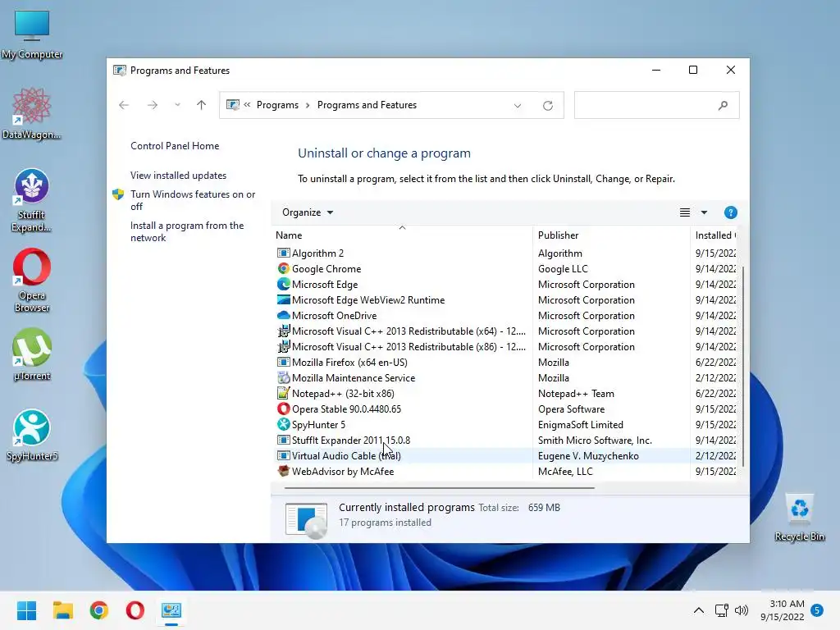Click the Google Chrome program icon
Image resolution: width=840 pixels, height=630 pixels.
pyautogui.click(x=283, y=268)
